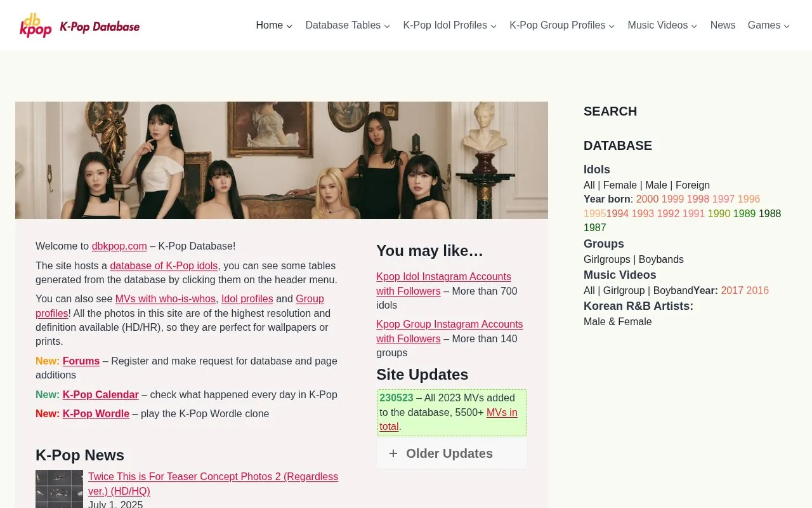The image size is (812, 508).
Task: Show music videos from 2017
Action: tap(732, 290)
